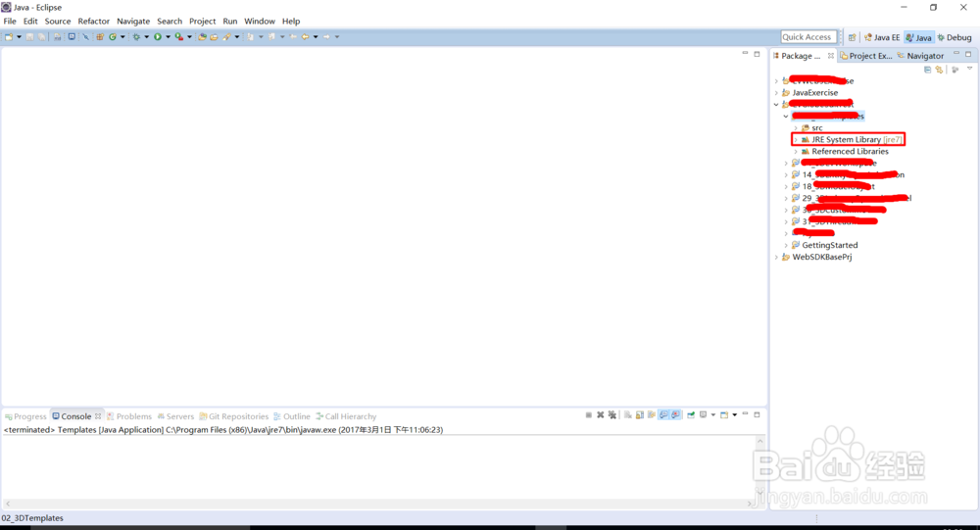
Task: Switch to the Debug perspective
Action: pos(955,37)
